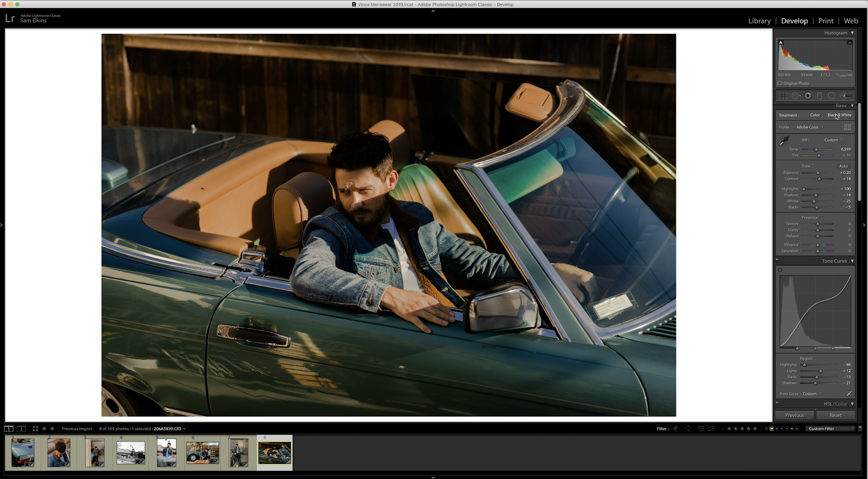The image size is (868, 479).
Task: Filter by rejected photos
Action: click(688, 428)
